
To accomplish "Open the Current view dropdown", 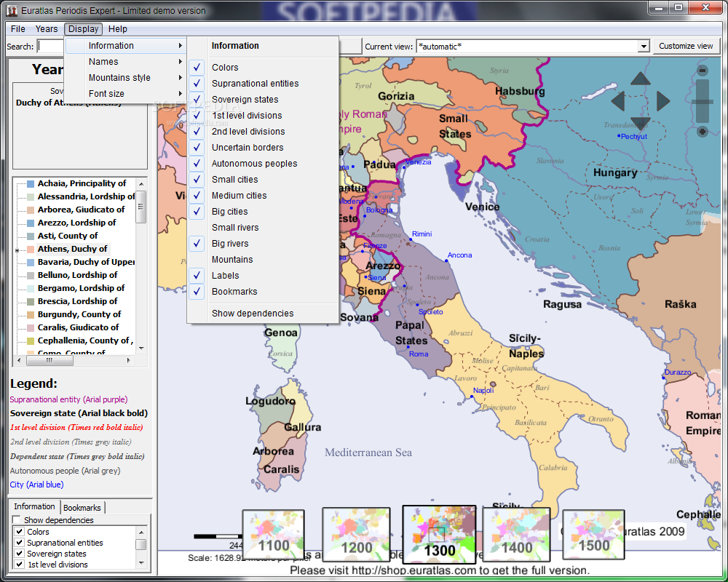I will point(643,47).
